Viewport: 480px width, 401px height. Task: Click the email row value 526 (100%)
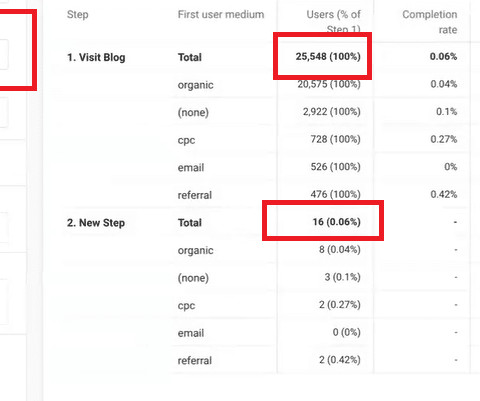click(335, 167)
